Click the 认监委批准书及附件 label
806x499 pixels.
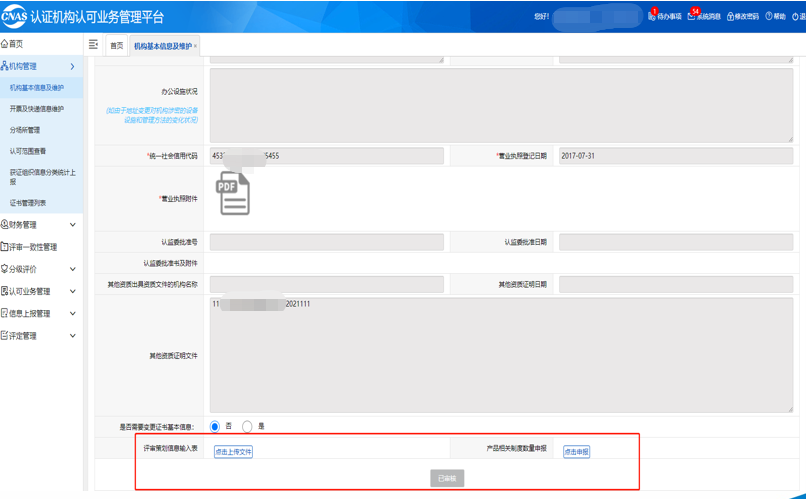170,263
